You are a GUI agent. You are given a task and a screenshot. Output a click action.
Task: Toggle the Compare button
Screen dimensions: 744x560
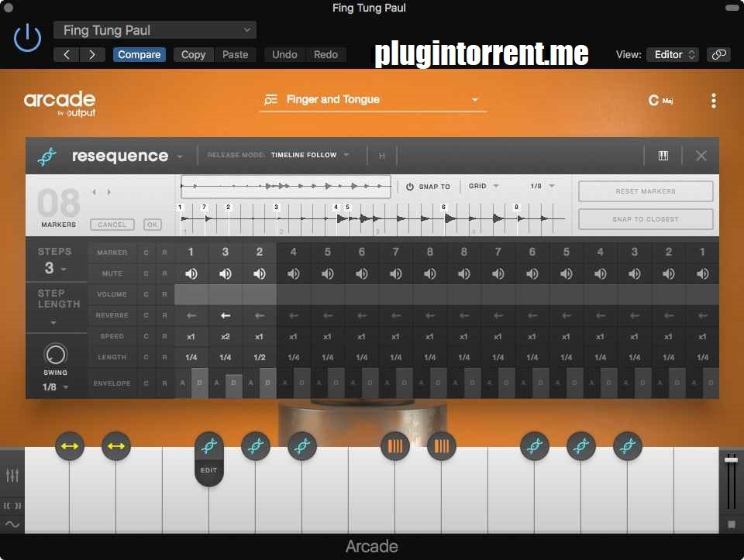coord(139,54)
